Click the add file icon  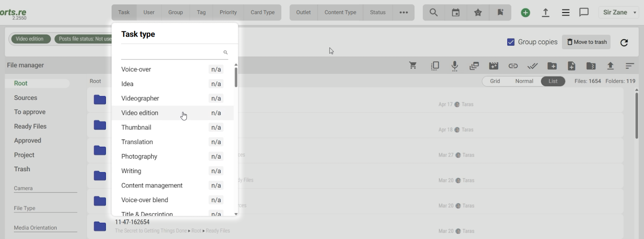(x=571, y=66)
